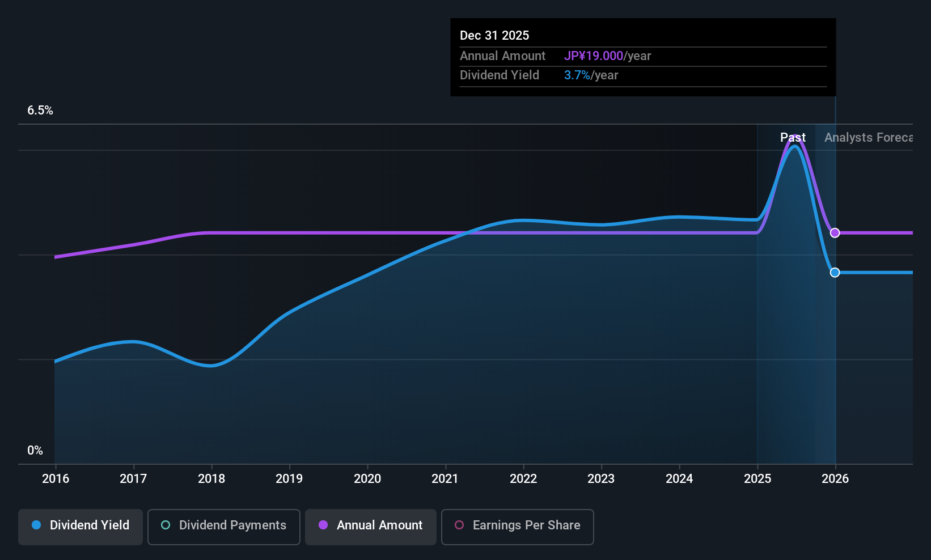Screen dimensions: 931x560
Task: Click the purple Annual Amount legend dot
Action: 323,525
